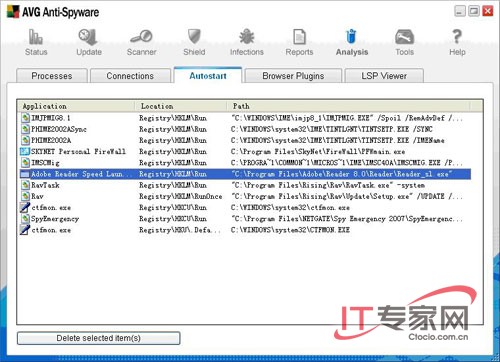Select the Autostart tab
This screenshot has width=500, height=362.
pos(208,75)
